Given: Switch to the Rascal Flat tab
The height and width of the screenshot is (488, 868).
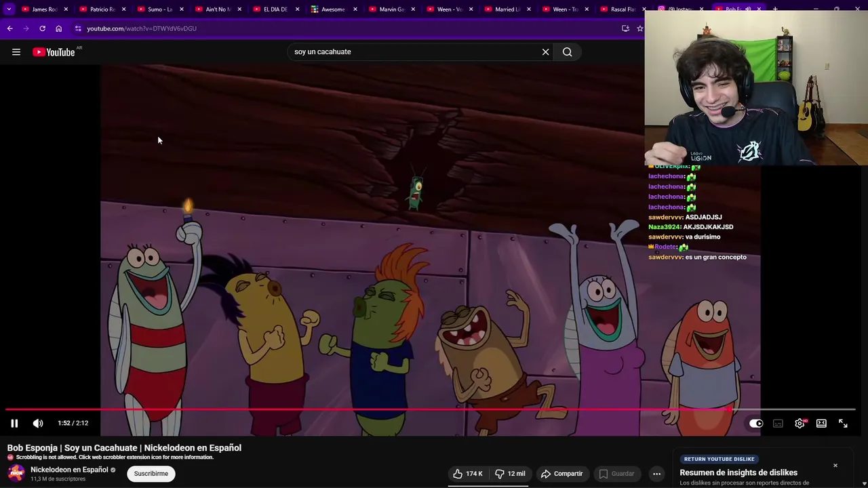Looking at the screenshot, I should [x=623, y=9].
